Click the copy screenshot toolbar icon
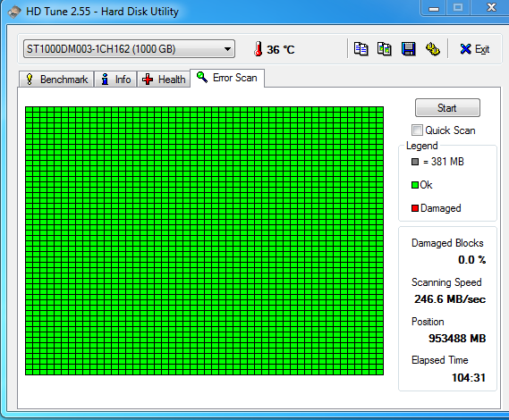This screenshot has width=509, height=420. [385, 49]
